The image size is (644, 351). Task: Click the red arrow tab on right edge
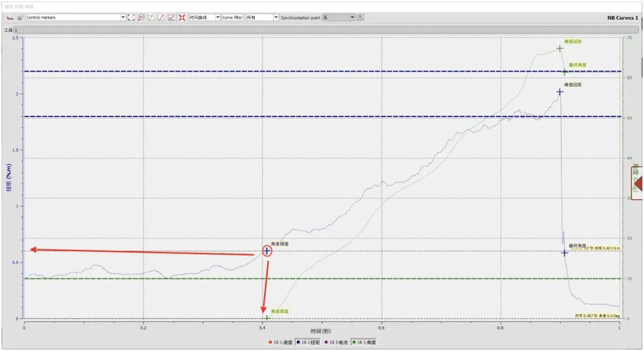(637, 183)
